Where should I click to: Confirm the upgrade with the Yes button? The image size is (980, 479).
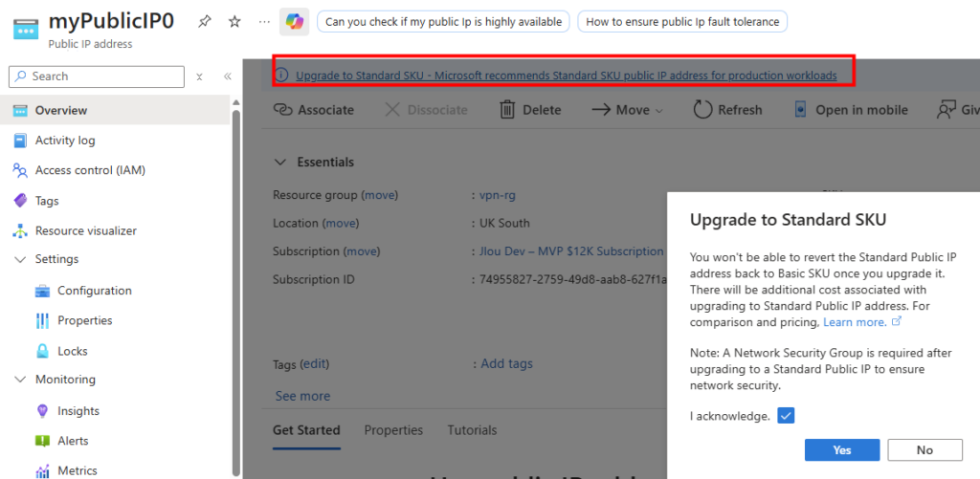coord(842,449)
